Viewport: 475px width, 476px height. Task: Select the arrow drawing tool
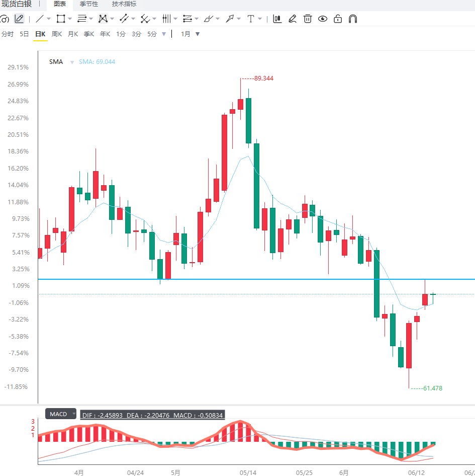(x=230, y=19)
